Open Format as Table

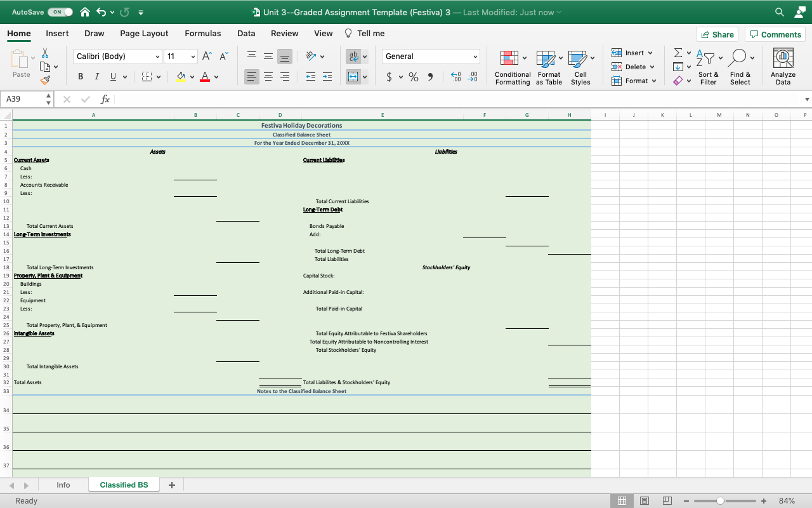549,67
